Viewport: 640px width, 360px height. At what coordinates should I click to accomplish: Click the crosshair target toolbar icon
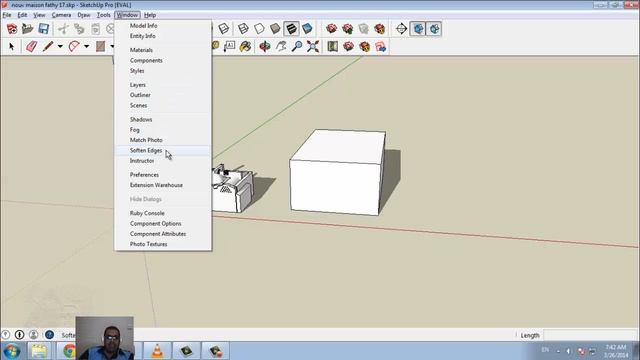[x=402, y=29]
